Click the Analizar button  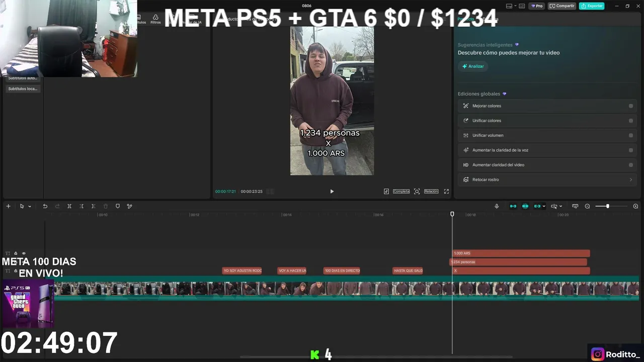click(x=473, y=66)
